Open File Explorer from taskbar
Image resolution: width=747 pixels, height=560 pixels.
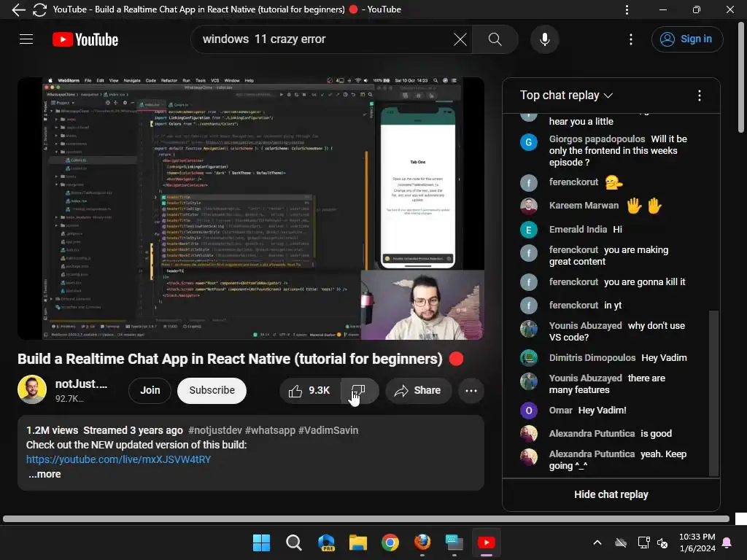tap(357, 542)
